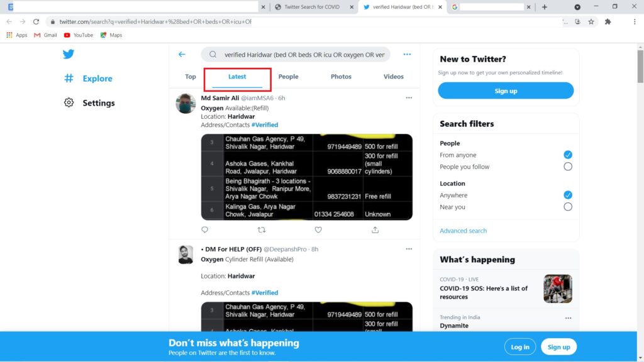Click the Twitter bird logo
The height and width of the screenshot is (362, 644).
[x=69, y=54]
